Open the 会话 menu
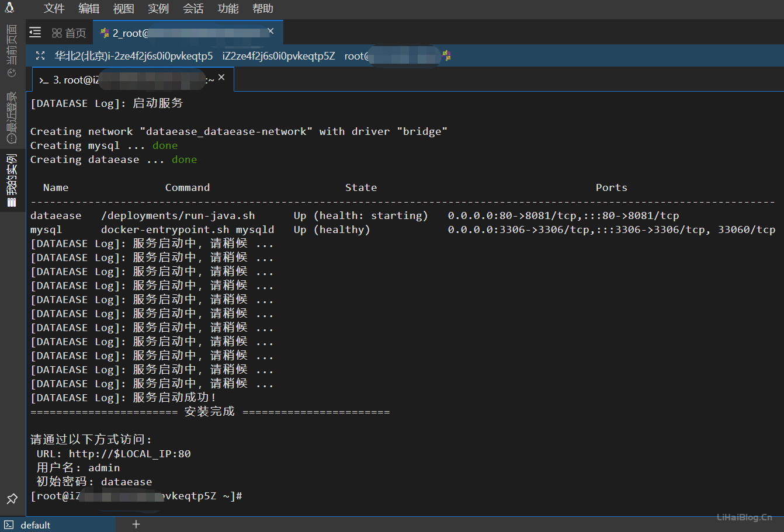784x532 pixels. [193, 9]
